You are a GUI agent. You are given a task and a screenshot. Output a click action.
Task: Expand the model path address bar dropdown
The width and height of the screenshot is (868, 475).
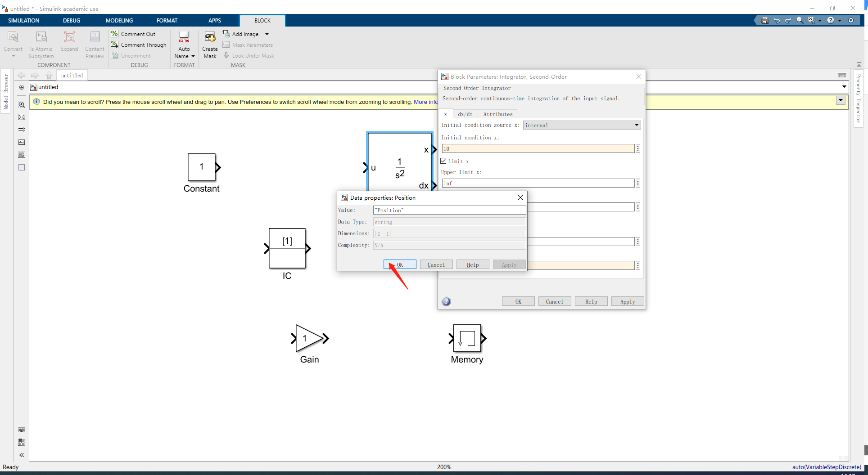pos(844,87)
